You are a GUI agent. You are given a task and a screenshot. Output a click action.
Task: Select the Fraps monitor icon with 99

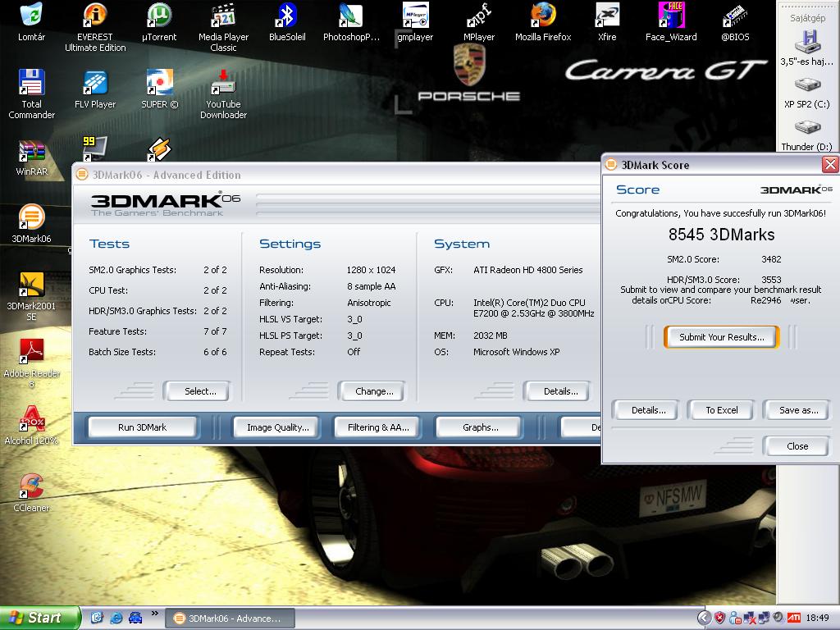95,148
